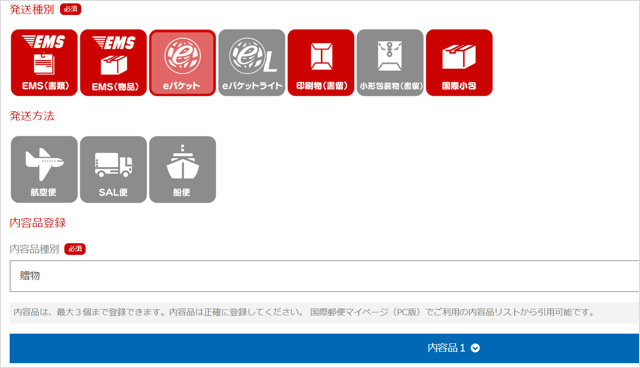
Task: Select 印刷物(書留) printed matter option
Action: [x=321, y=62]
